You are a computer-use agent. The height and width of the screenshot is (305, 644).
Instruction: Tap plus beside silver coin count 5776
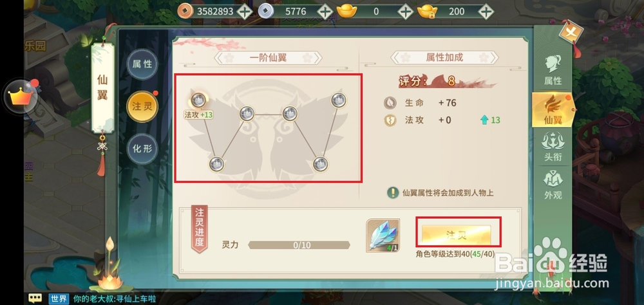(x=325, y=12)
